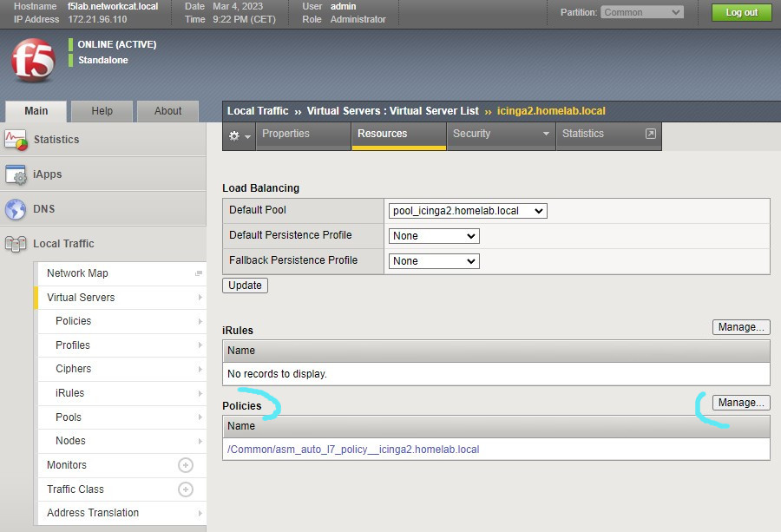
Task: Go to Local Traffic breadcrumb
Action: click(258, 111)
